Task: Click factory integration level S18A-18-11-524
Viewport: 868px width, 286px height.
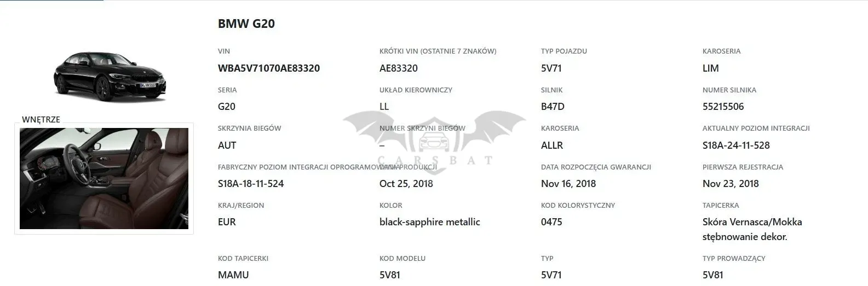Action: [251, 184]
